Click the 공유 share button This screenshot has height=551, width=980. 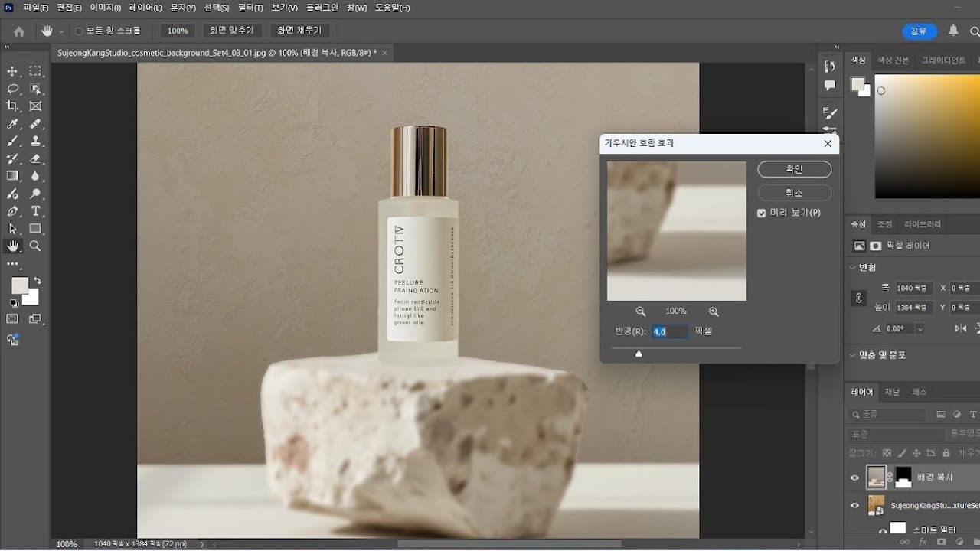coord(919,31)
